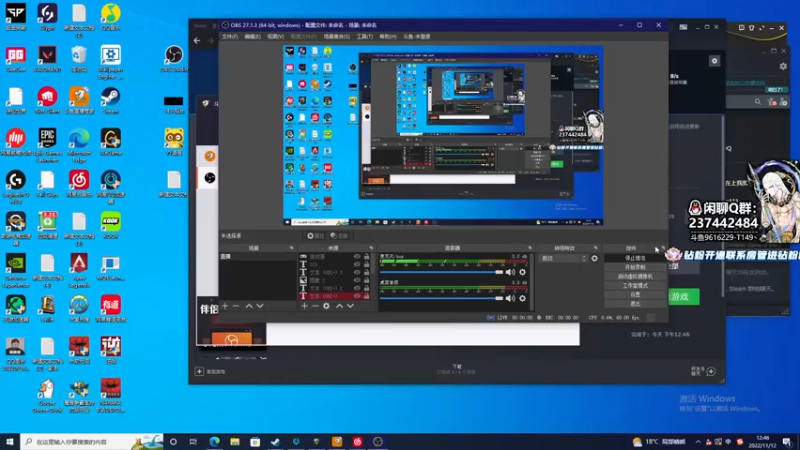Expand the system tray hidden icons chevron
Screen dimensions: 800x450
tap(698, 442)
